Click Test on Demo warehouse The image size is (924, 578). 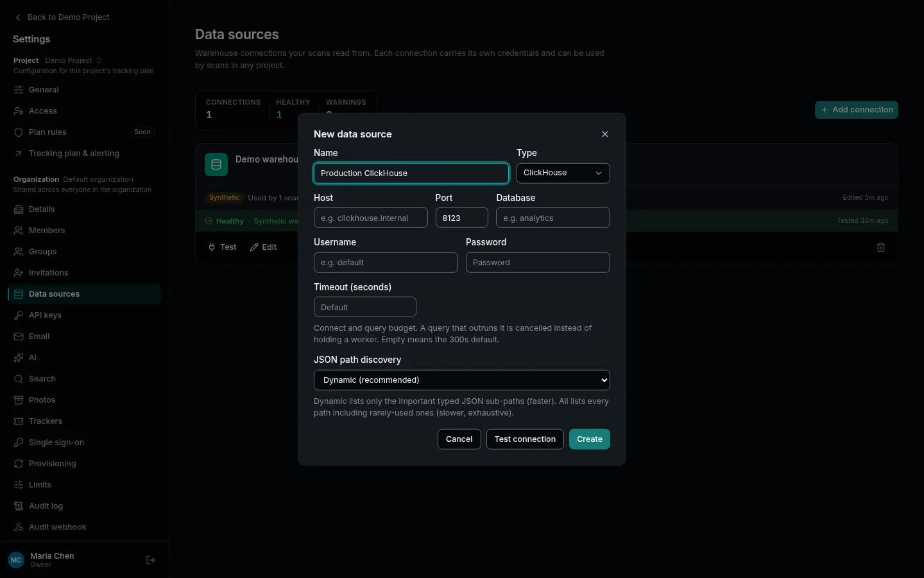[x=222, y=247]
